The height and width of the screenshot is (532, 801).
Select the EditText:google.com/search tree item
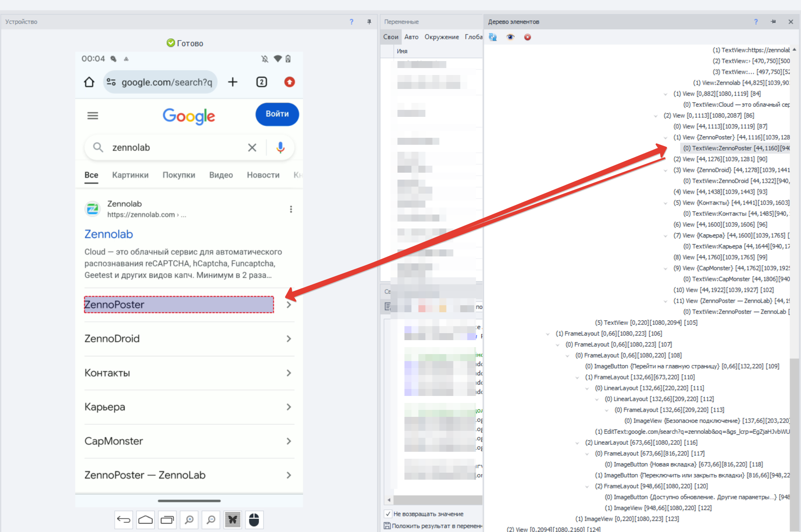tap(692, 432)
